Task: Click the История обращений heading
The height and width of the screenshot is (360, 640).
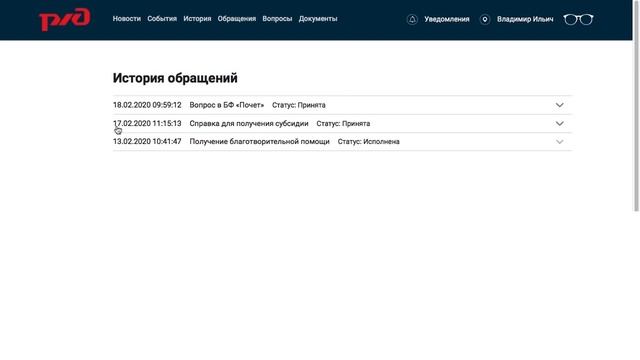Action: pyautogui.click(x=175, y=78)
